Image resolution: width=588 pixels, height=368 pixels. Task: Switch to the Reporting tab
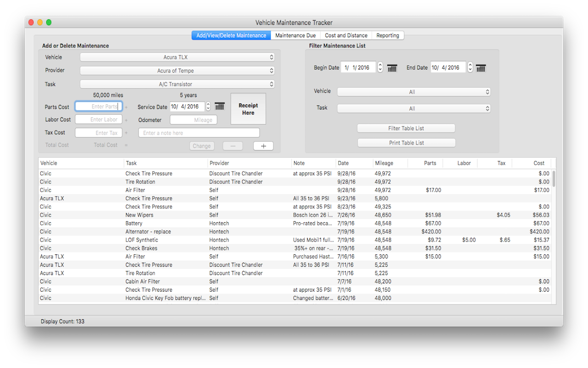tap(388, 35)
